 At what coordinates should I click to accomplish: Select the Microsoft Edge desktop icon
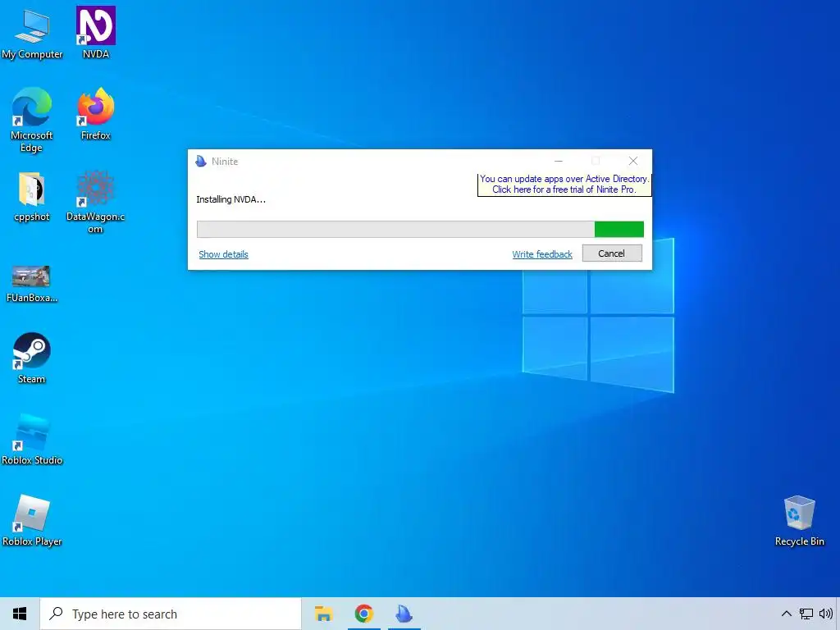point(32,120)
